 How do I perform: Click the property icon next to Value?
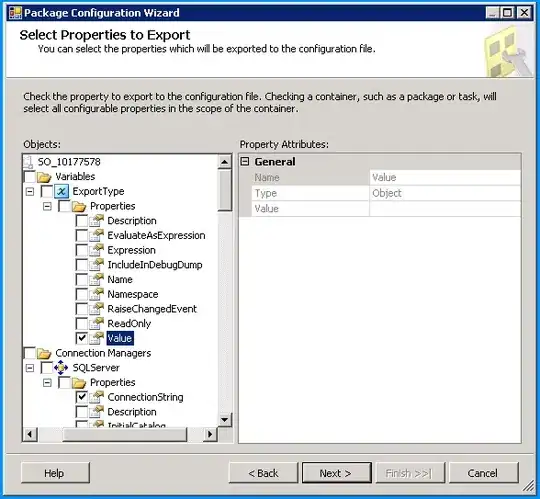pyautogui.click(x=96, y=339)
